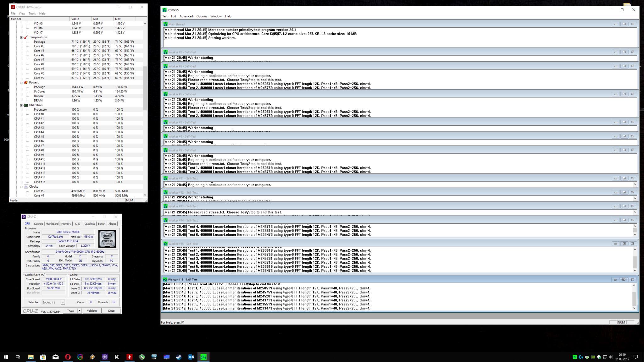Viewport: 644px width, 362px height.
Task: Open Outlook from the taskbar
Action: (x=191, y=357)
